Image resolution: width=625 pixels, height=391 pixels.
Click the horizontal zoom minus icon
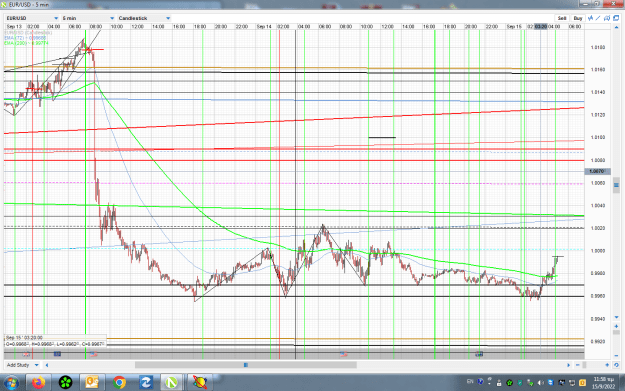(x=578, y=365)
